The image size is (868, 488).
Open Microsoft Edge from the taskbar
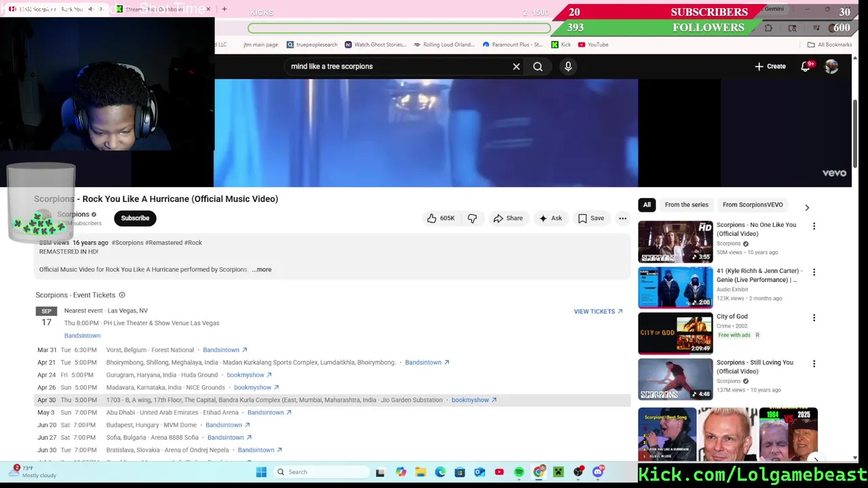(440, 472)
